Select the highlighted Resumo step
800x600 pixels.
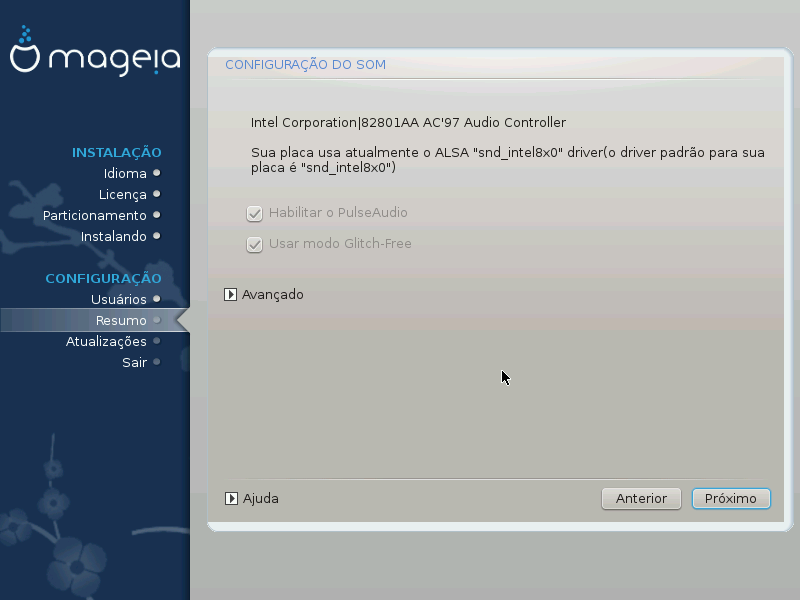tap(121, 320)
